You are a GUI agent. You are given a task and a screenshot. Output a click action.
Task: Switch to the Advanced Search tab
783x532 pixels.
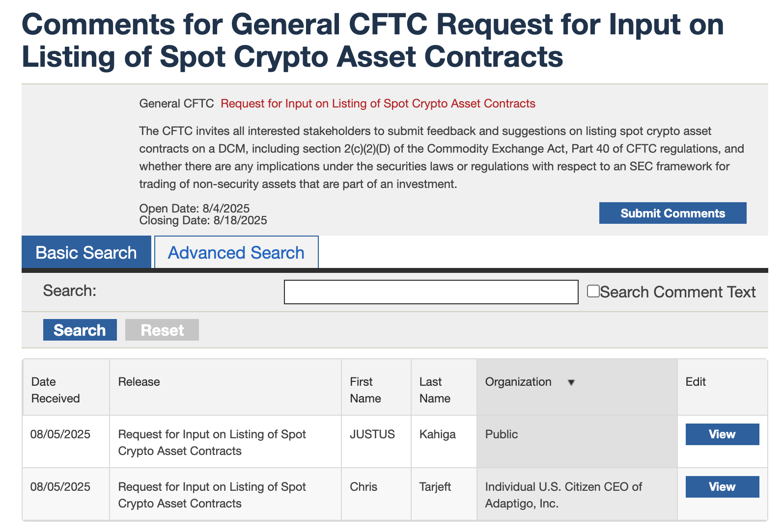(x=236, y=252)
